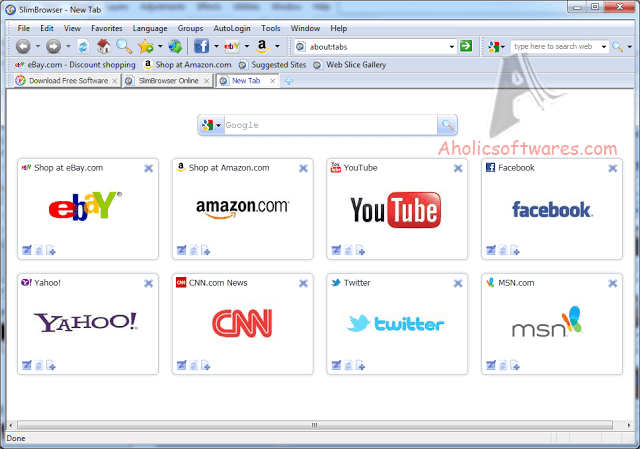This screenshot has width=640, height=449.
Task: Edit the Facebook speed dial tile
Action: coord(491,250)
